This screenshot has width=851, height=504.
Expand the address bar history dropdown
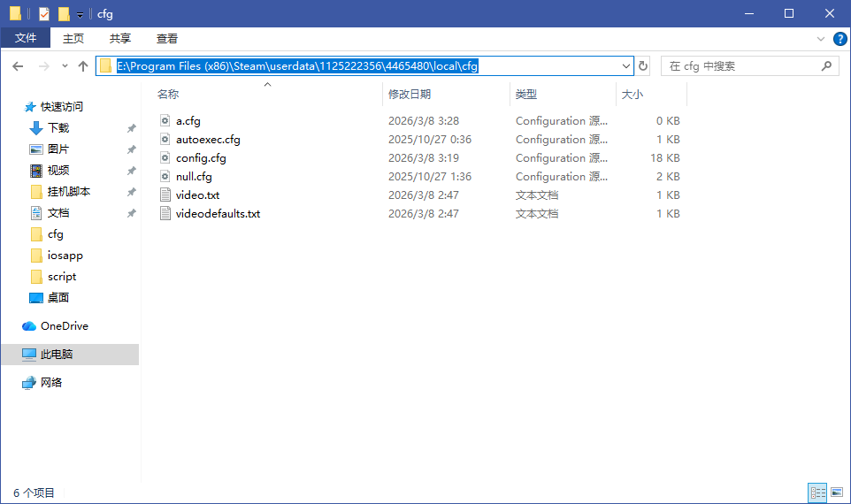click(626, 66)
